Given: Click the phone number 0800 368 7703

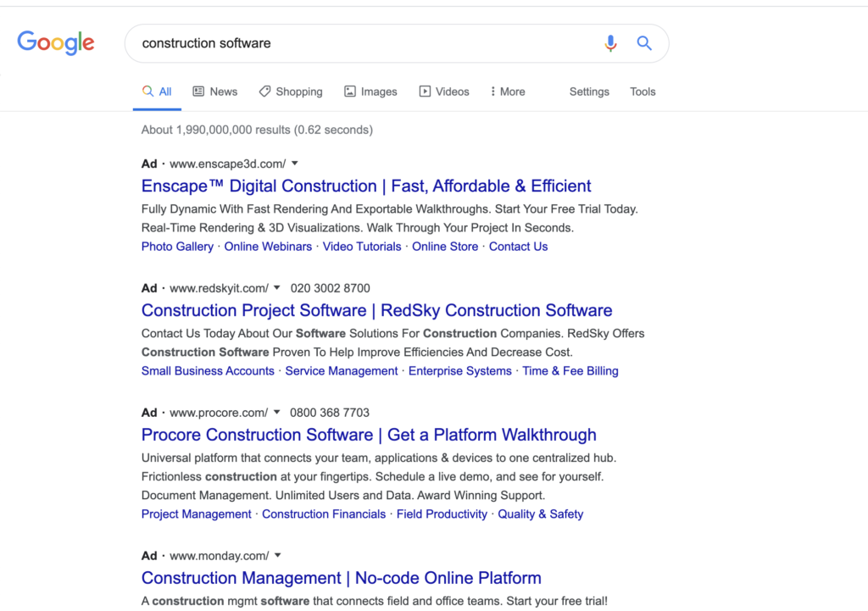Looking at the screenshot, I should coord(330,413).
